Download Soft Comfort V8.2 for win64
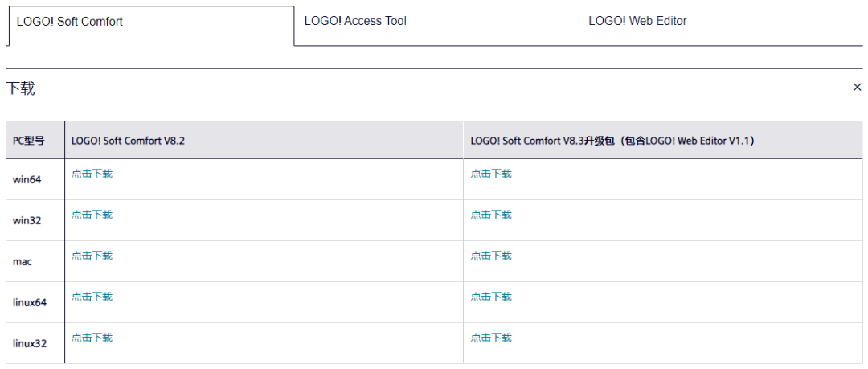Screen dimensions: 868x369 (92, 174)
